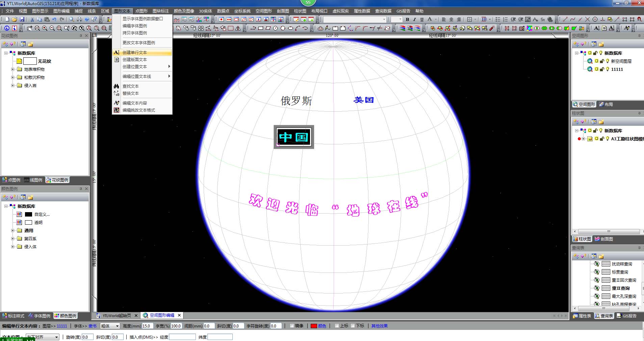Click the Print icon in toolbar
The width and height of the screenshot is (644, 341).
pyautogui.click(x=79, y=20)
